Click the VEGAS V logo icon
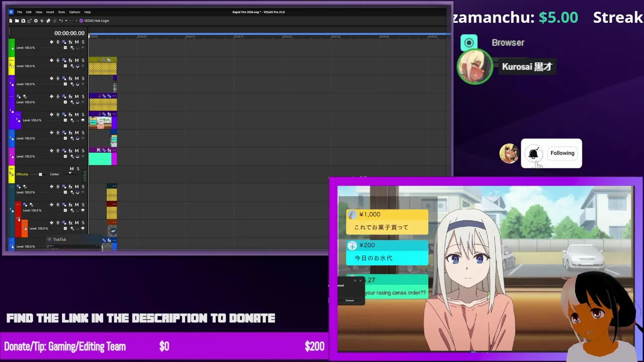Image resolution: width=644 pixels, height=362 pixels. (x=11, y=12)
